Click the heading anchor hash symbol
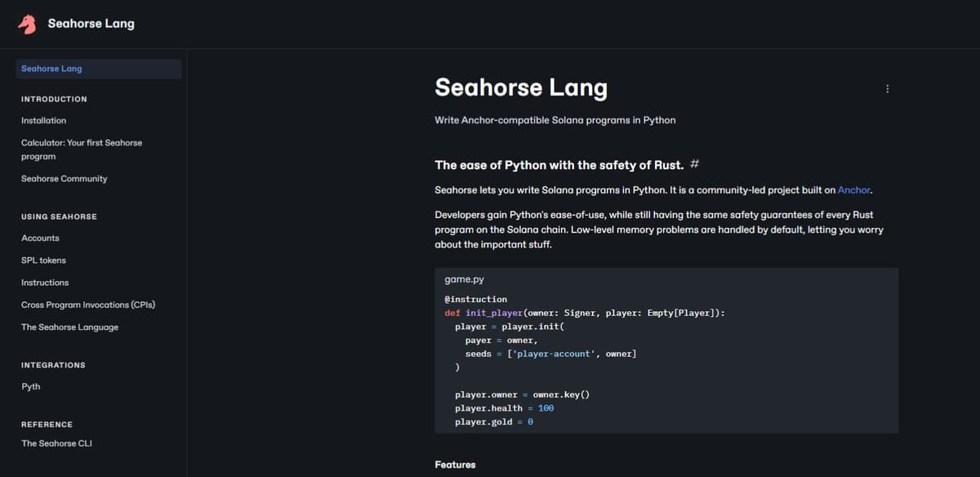Screen dimensions: 980x477 694,164
